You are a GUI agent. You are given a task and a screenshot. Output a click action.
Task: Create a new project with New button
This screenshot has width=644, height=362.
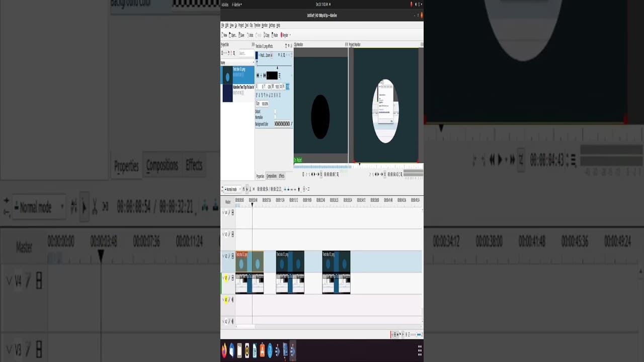tap(224, 35)
